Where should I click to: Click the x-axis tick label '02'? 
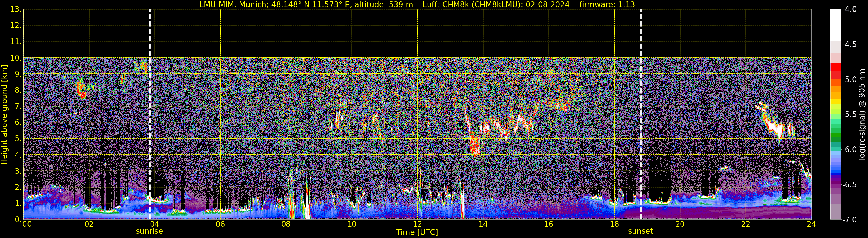[89, 224]
